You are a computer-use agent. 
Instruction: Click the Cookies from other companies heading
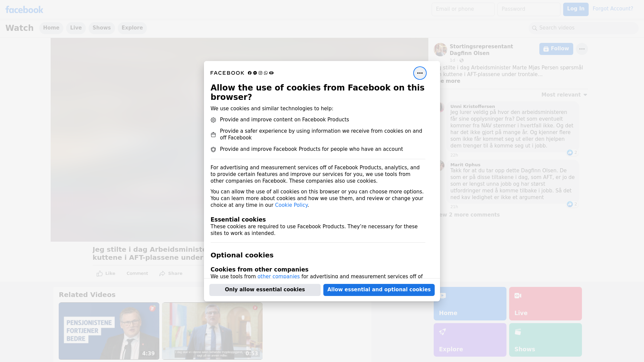tap(260, 269)
